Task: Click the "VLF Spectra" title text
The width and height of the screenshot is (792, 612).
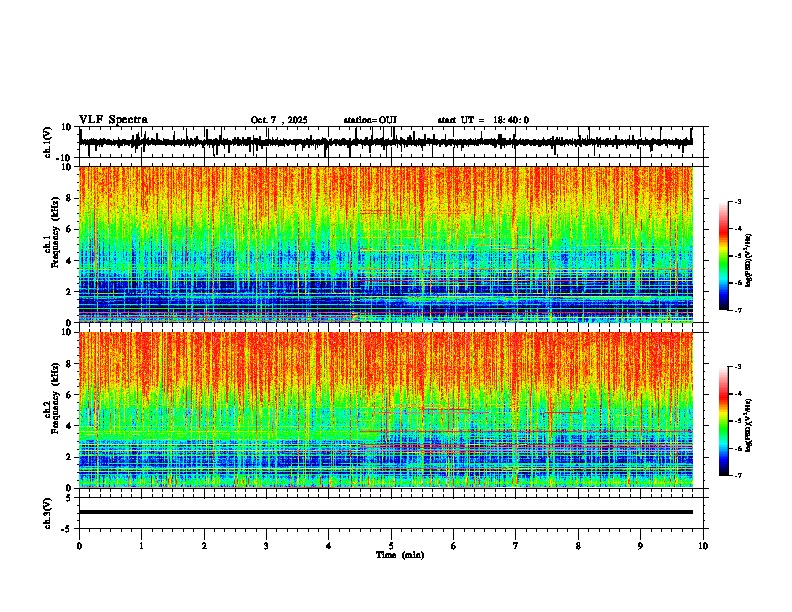Action: (x=113, y=120)
